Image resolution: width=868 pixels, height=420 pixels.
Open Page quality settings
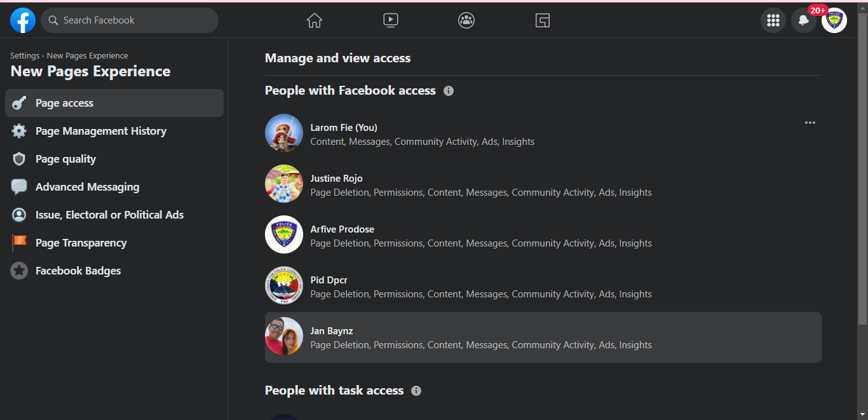point(65,159)
